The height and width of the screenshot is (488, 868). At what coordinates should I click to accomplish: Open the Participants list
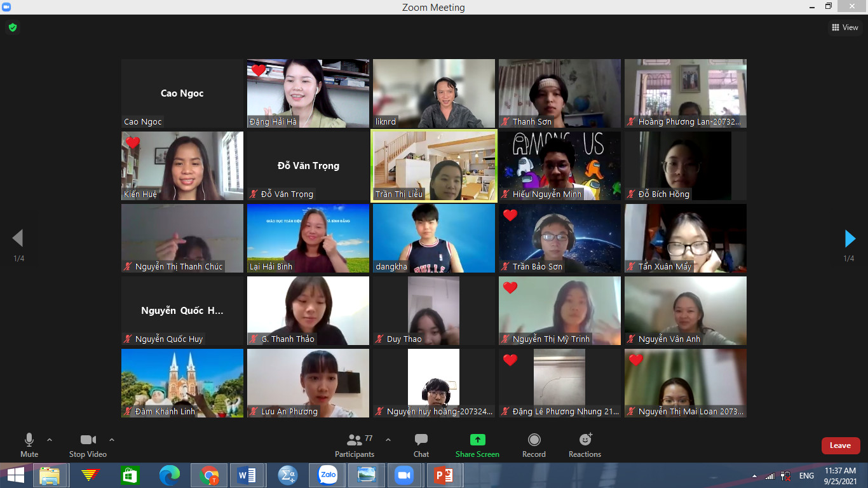pyautogui.click(x=355, y=445)
